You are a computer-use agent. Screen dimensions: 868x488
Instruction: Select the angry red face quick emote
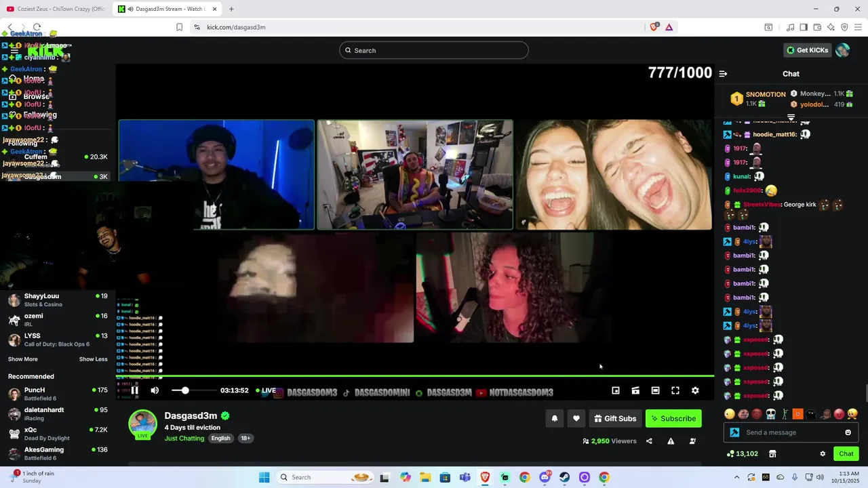coord(839,414)
